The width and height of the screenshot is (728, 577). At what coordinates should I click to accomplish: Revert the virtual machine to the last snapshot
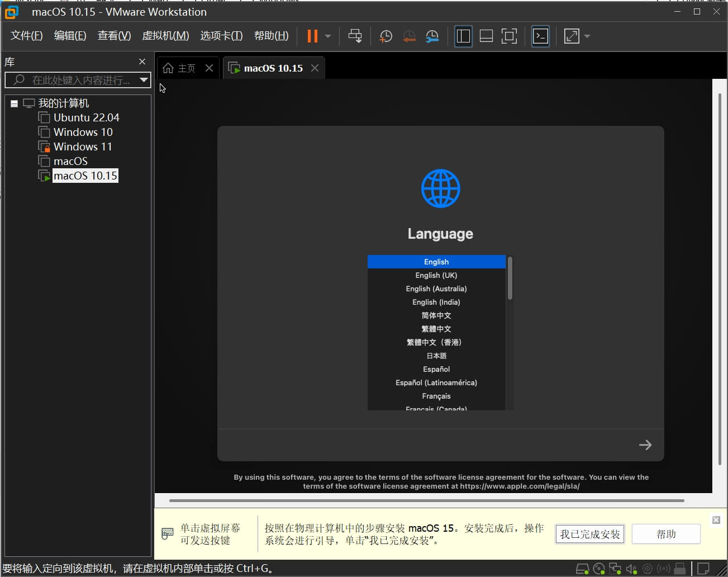pyautogui.click(x=410, y=36)
